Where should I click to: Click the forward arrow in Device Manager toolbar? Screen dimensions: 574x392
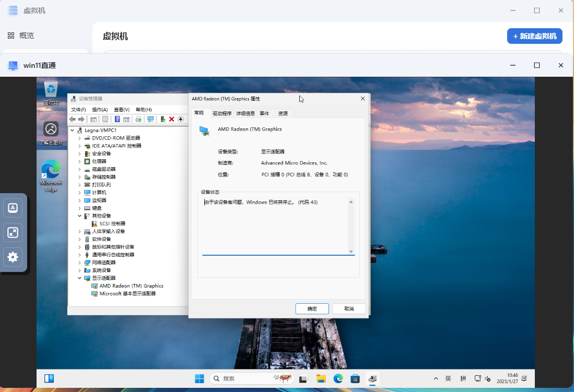[x=81, y=120]
